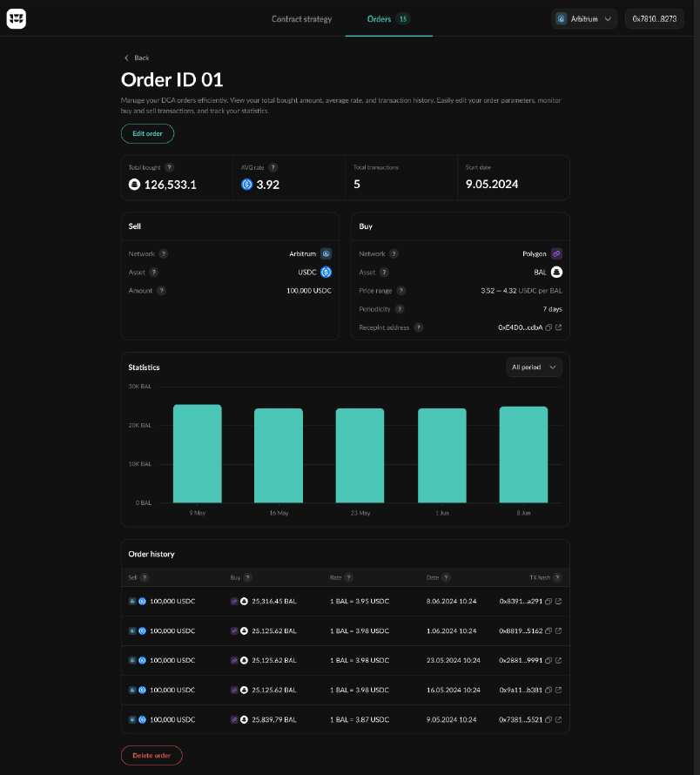Click the 3.52 — 4.32 USDC per BAL value
This screenshot has height=775, width=700.
coord(522,291)
